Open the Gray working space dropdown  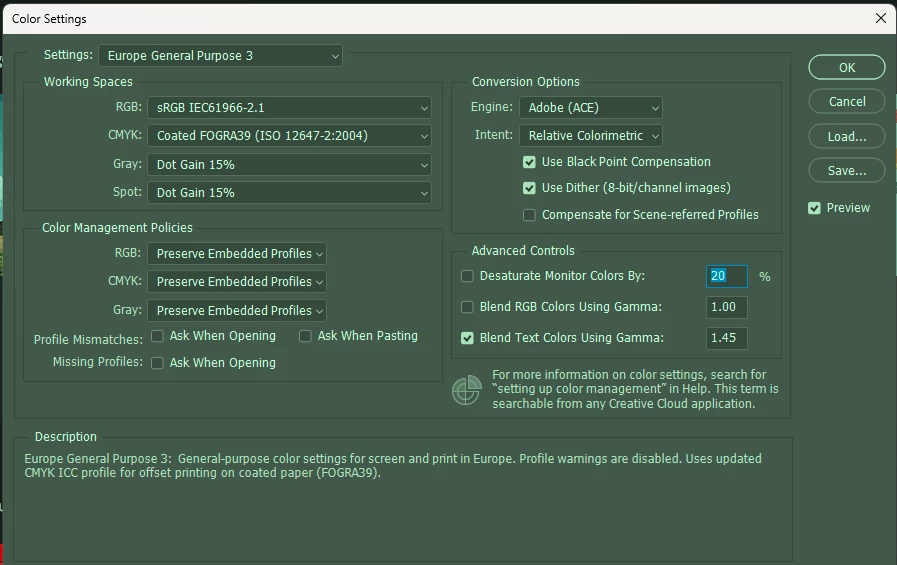[x=289, y=165]
